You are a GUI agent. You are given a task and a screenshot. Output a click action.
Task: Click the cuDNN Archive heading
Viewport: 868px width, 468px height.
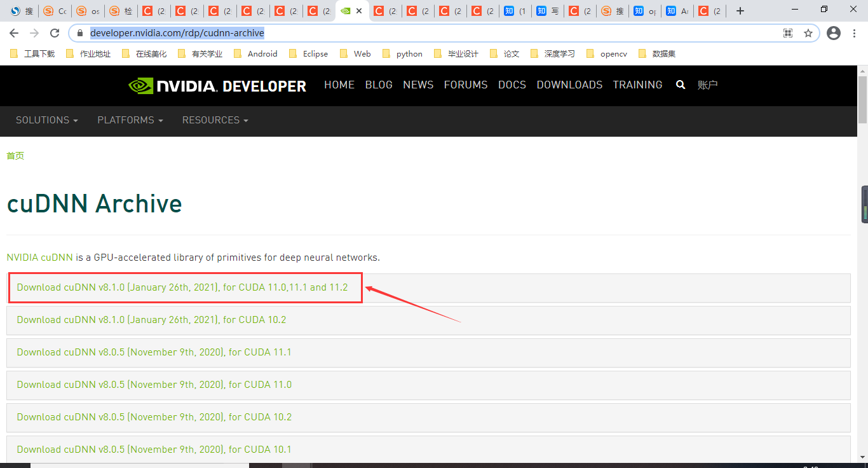coord(95,203)
